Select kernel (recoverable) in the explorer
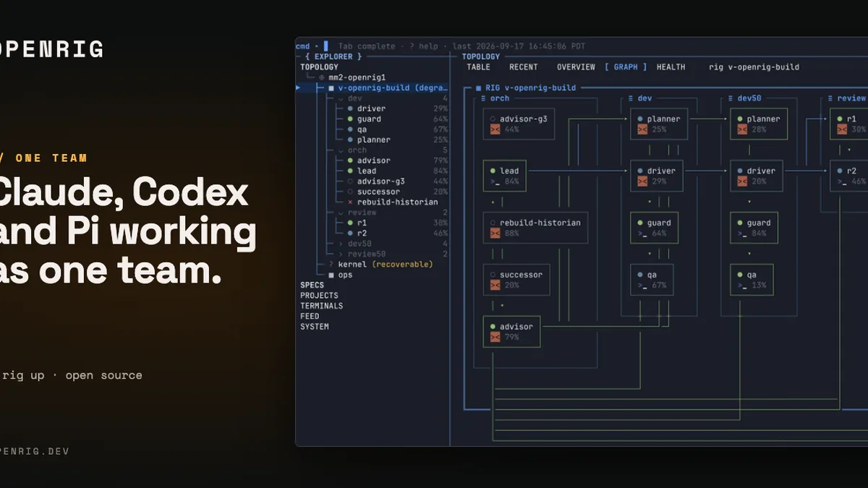The width and height of the screenshot is (868, 488). click(386, 265)
